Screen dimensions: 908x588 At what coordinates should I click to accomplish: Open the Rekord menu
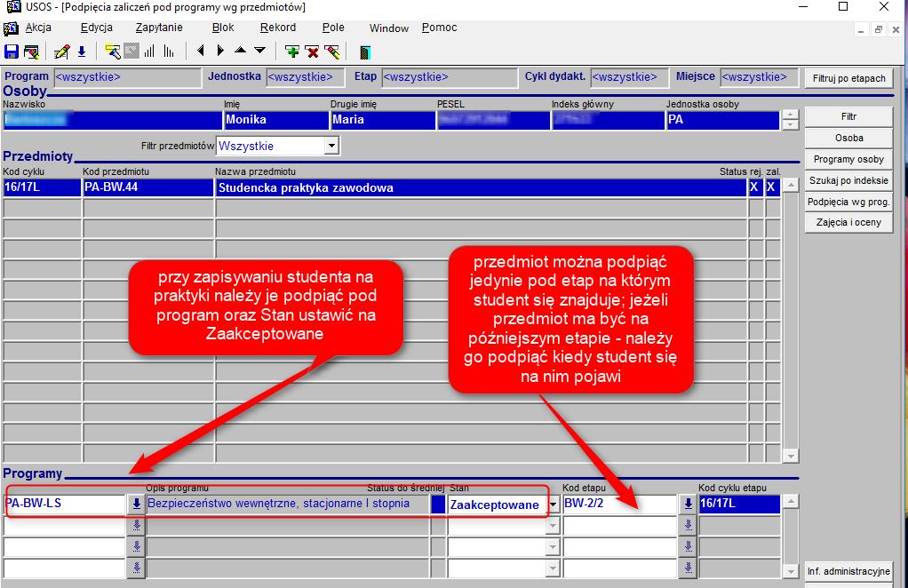[278, 28]
